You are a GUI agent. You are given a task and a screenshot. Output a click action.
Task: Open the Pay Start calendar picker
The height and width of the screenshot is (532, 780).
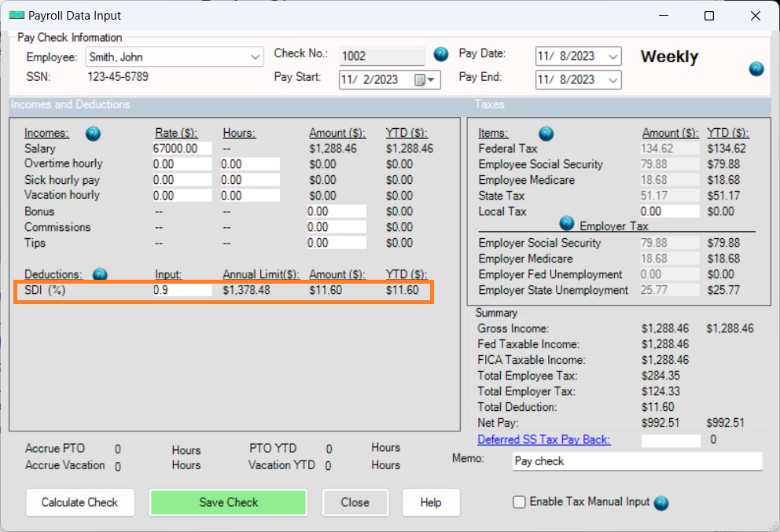[421, 79]
